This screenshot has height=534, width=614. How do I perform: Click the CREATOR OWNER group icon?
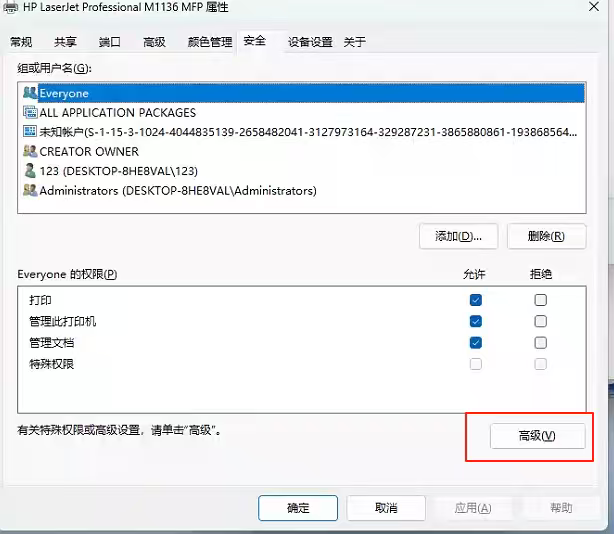point(30,151)
